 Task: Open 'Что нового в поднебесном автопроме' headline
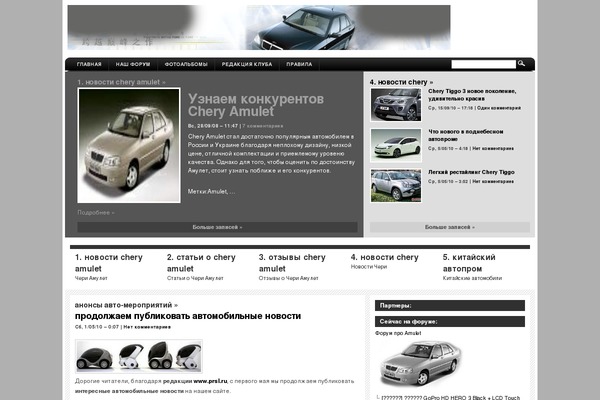(x=466, y=135)
